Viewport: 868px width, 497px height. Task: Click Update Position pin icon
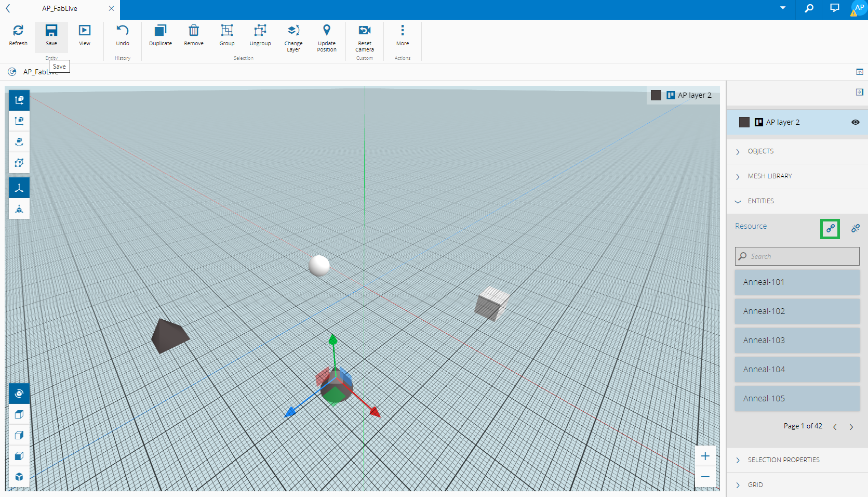326,31
